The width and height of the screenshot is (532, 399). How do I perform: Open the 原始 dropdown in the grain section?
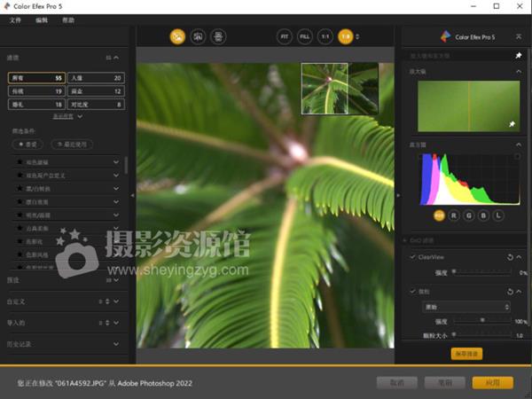tap(466, 306)
